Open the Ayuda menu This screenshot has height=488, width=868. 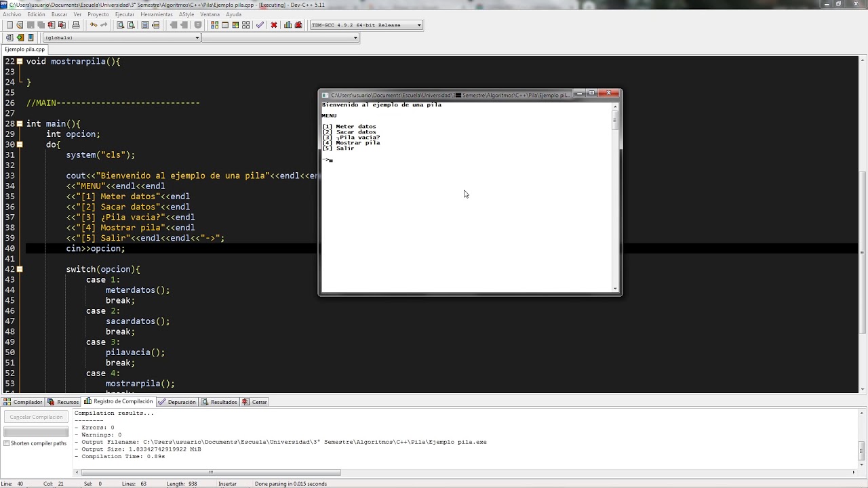(x=233, y=14)
